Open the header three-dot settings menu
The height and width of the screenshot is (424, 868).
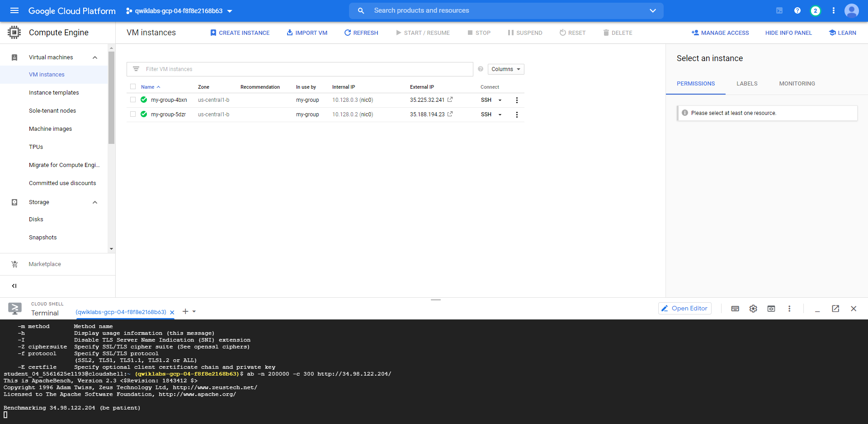click(x=834, y=10)
